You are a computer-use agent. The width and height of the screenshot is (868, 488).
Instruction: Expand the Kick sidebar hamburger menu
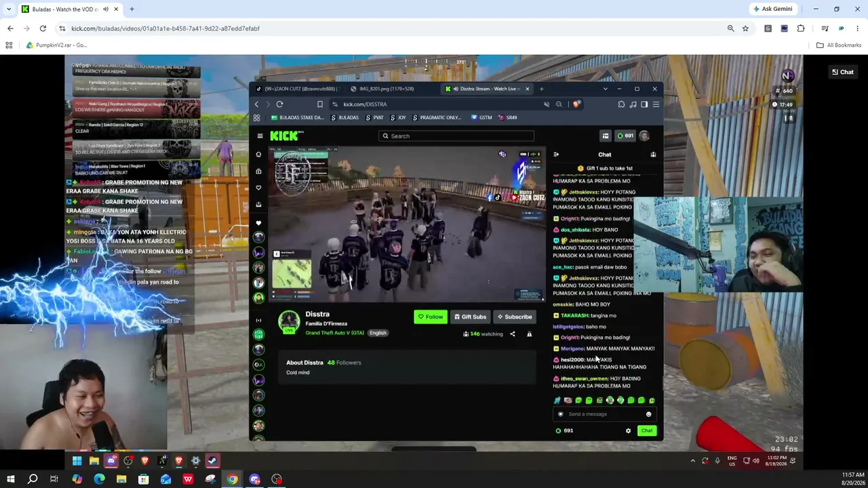coord(260,136)
